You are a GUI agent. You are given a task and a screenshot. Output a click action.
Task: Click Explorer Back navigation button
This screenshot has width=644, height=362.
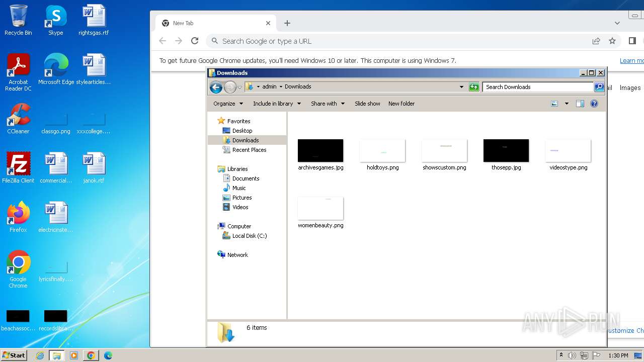tap(216, 87)
